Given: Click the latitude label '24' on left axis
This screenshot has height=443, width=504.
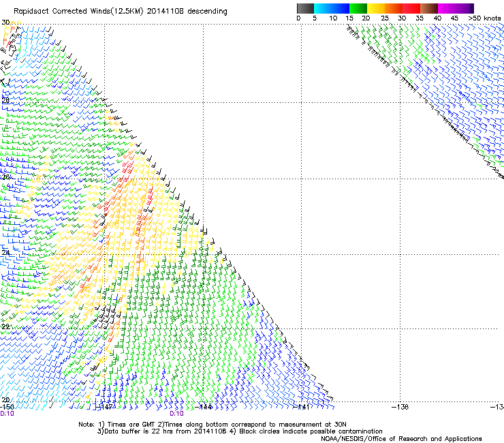Looking at the screenshot, I should click(x=5, y=253).
